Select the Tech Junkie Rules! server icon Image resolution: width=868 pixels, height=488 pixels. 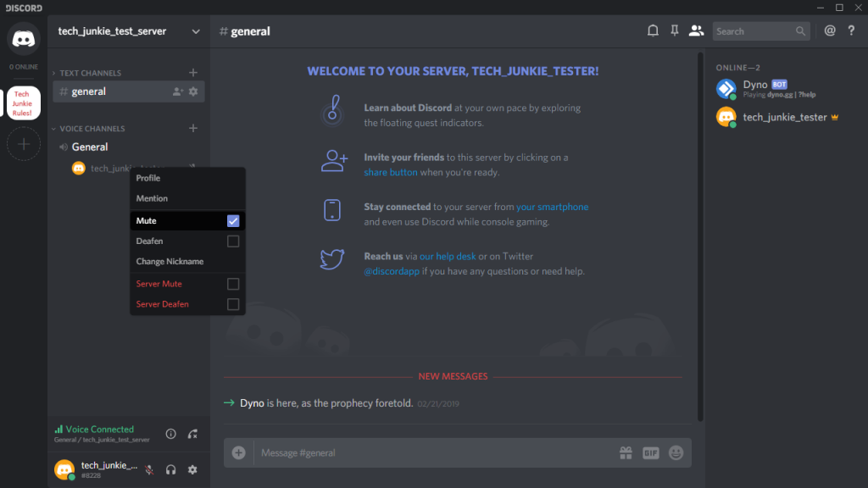[x=23, y=103]
